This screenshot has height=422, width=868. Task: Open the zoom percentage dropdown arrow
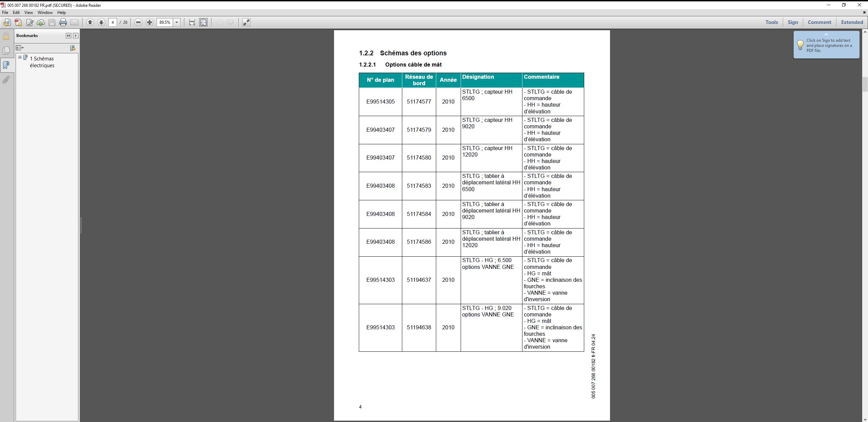(x=177, y=22)
